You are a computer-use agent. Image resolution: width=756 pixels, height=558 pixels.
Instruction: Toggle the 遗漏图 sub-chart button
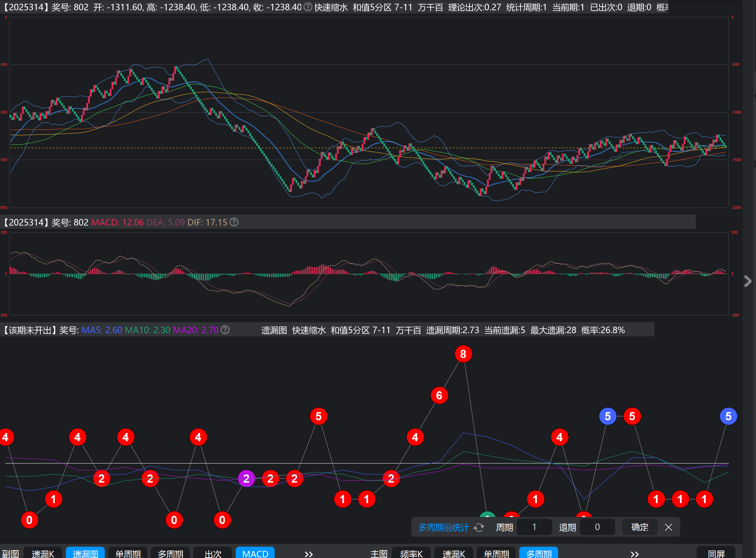[85, 553]
